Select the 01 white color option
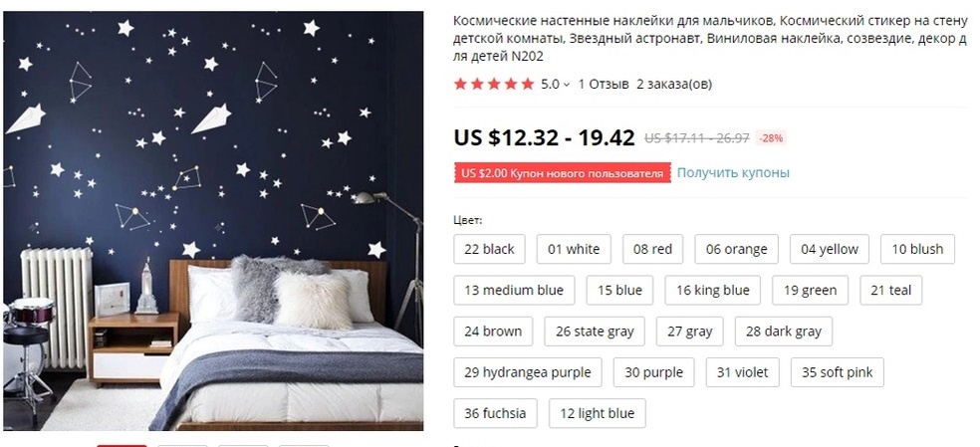Viewport: 980px width, 447px height. [574, 249]
